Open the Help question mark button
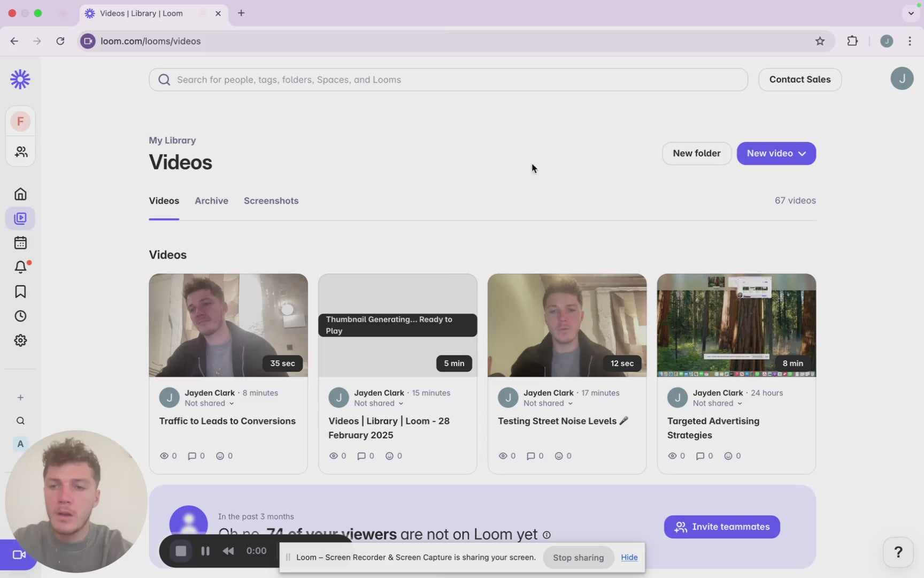This screenshot has height=578, width=924. [x=898, y=552]
